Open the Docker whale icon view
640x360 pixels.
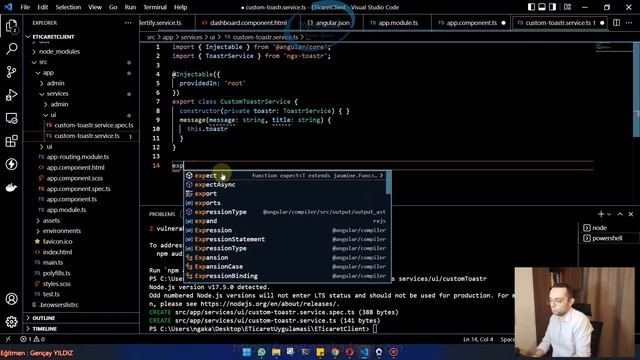click(11, 187)
